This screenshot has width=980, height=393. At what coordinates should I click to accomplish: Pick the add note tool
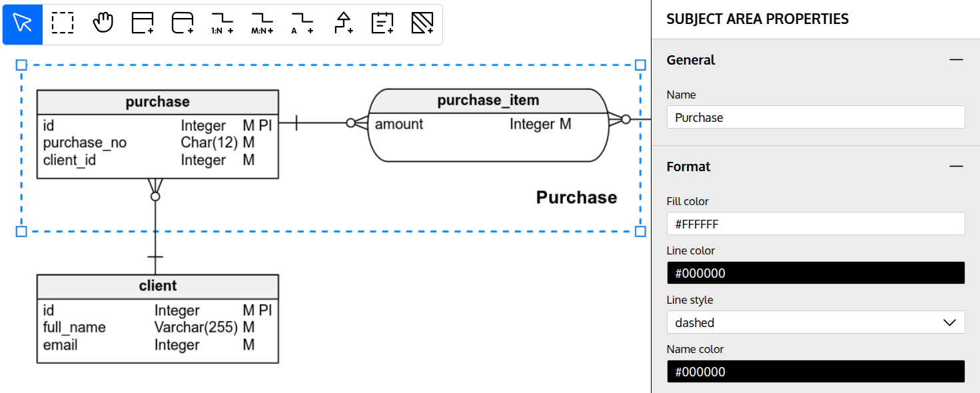point(382,24)
